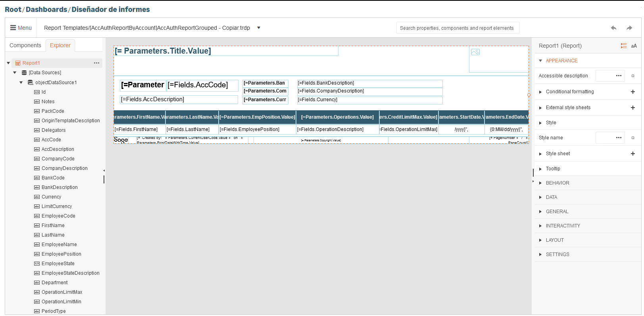Go to Dashboards in the breadcrumb
The image size is (644, 316).
46,9
